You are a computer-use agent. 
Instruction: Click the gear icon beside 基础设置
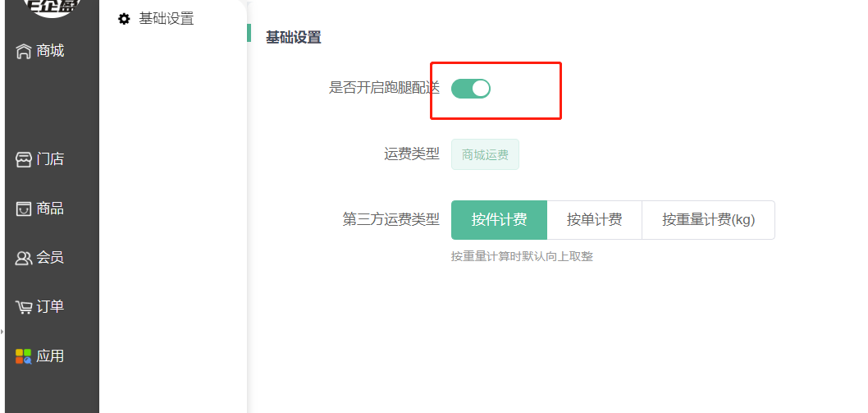coord(124,19)
